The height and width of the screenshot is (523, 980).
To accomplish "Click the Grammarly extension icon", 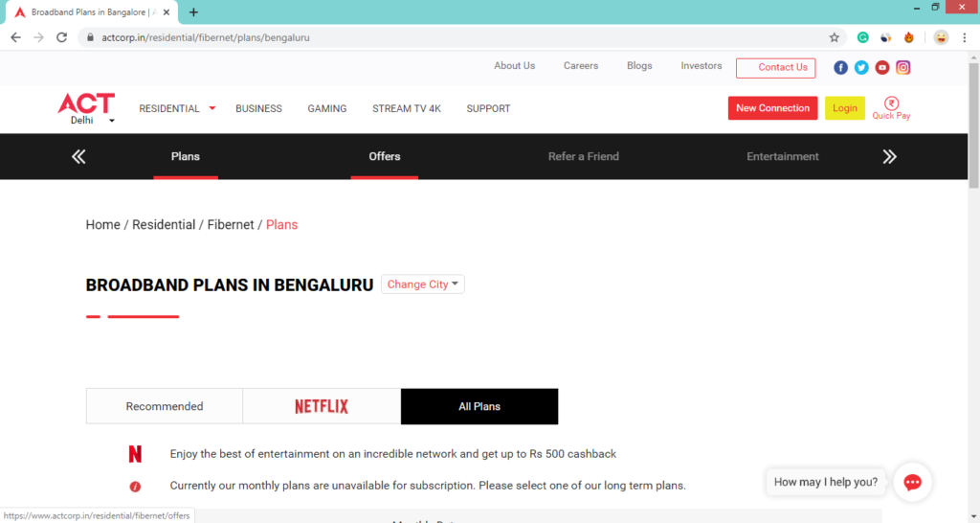I will click(862, 37).
